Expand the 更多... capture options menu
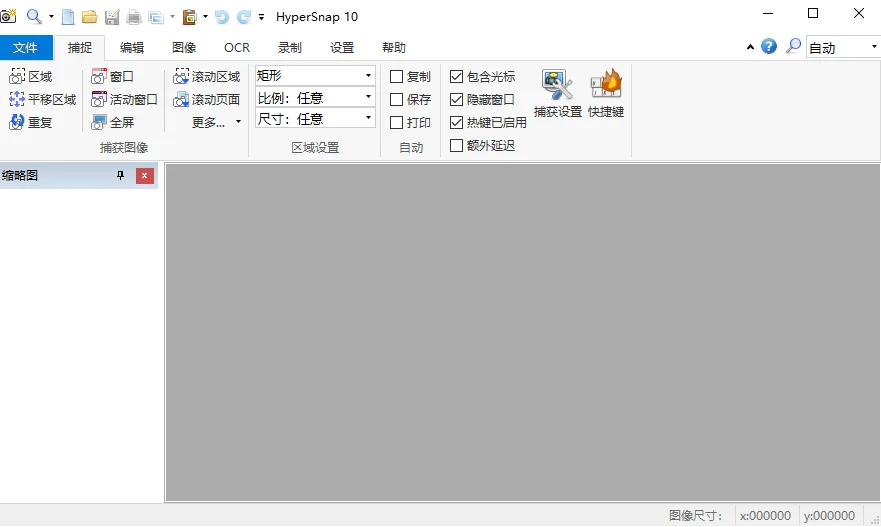Screen dimensions: 881x527 click(x=216, y=122)
